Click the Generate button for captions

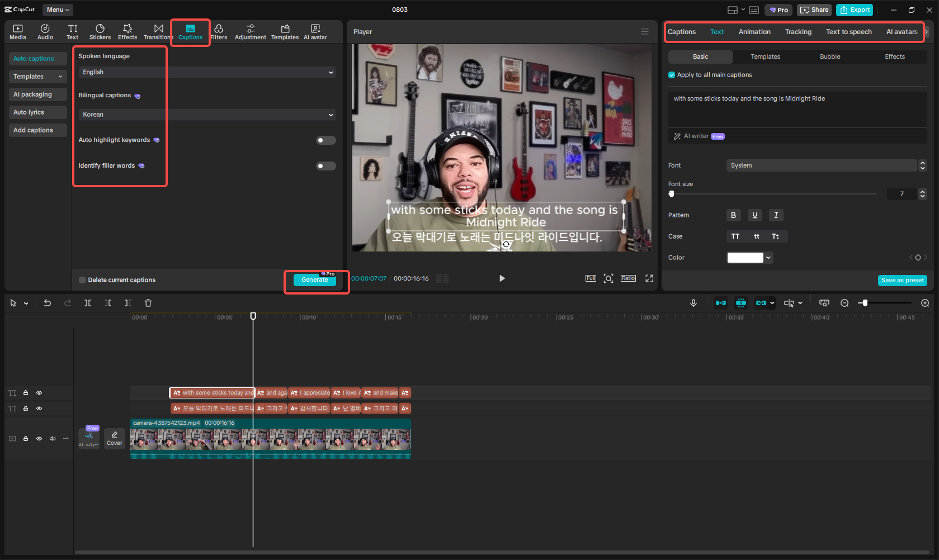point(314,279)
